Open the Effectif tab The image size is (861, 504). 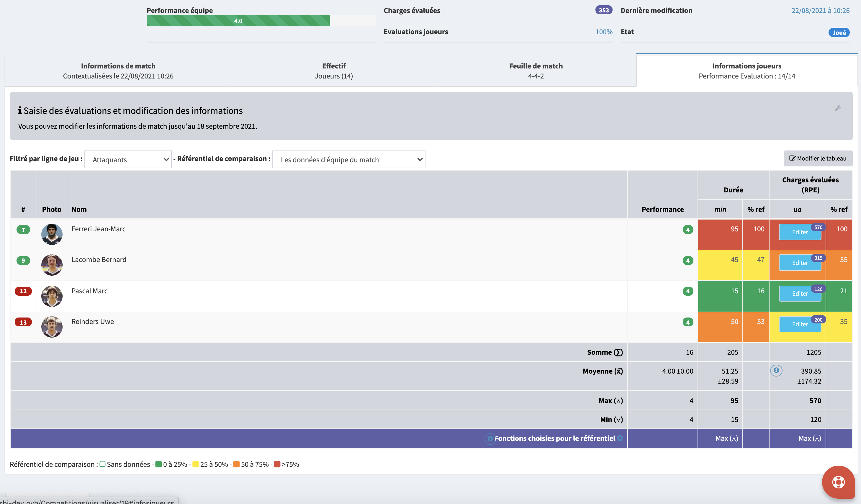(333, 71)
